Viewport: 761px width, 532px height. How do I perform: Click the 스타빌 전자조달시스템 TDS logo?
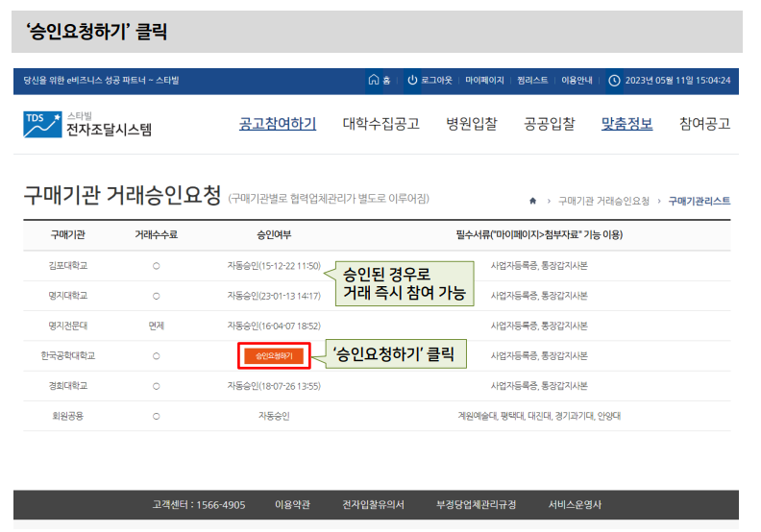point(87,124)
